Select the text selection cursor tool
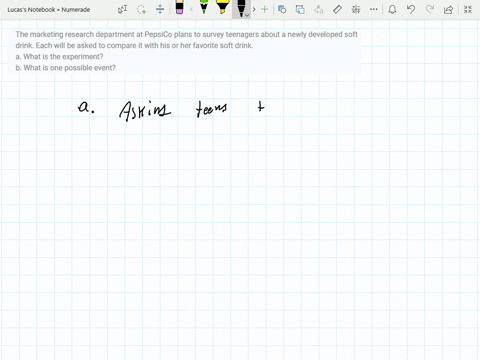 point(123,9)
